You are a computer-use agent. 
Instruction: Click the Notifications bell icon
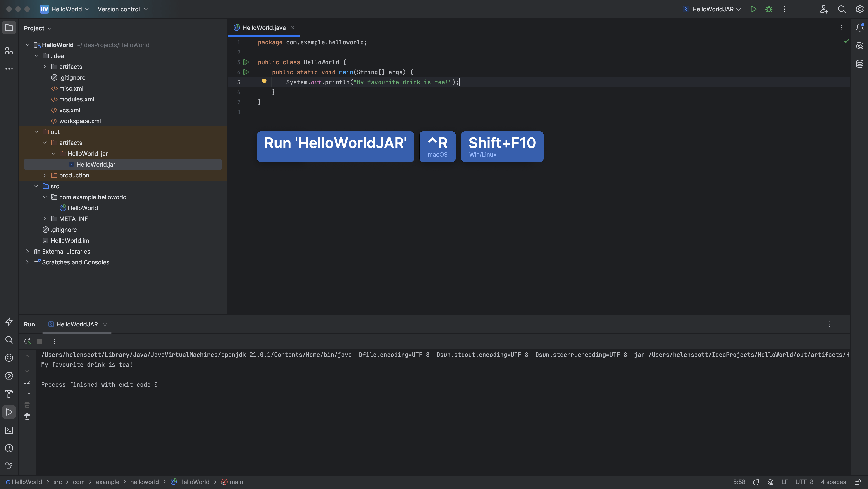pyautogui.click(x=860, y=28)
